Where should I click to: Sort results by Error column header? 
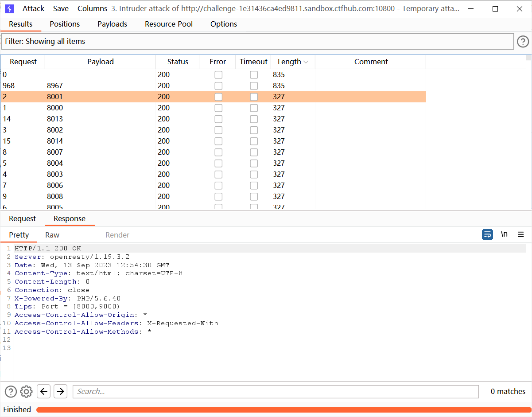pyautogui.click(x=217, y=62)
